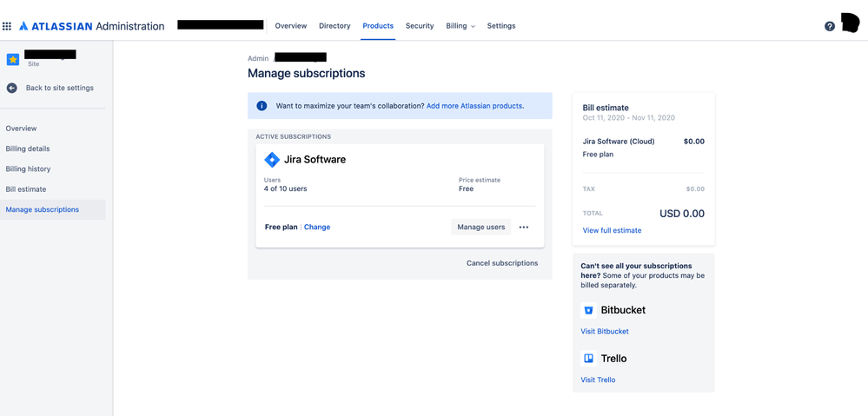Image resolution: width=868 pixels, height=416 pixels.
Task: Open the Settings tab
Action: click(501, 26)
